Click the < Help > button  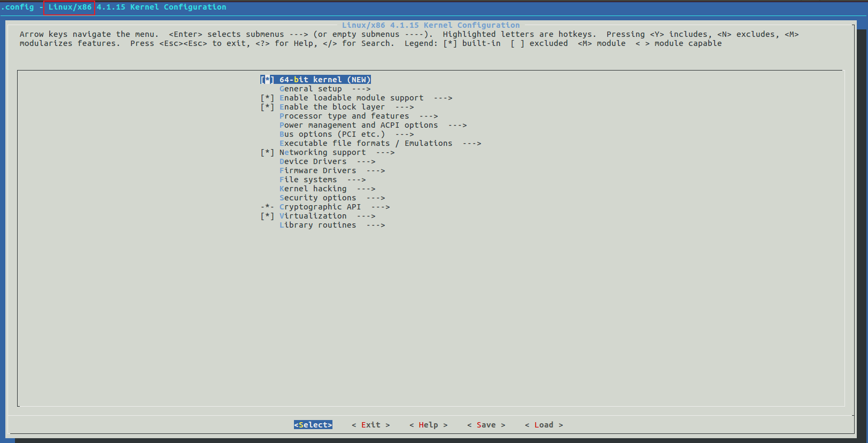429,425
